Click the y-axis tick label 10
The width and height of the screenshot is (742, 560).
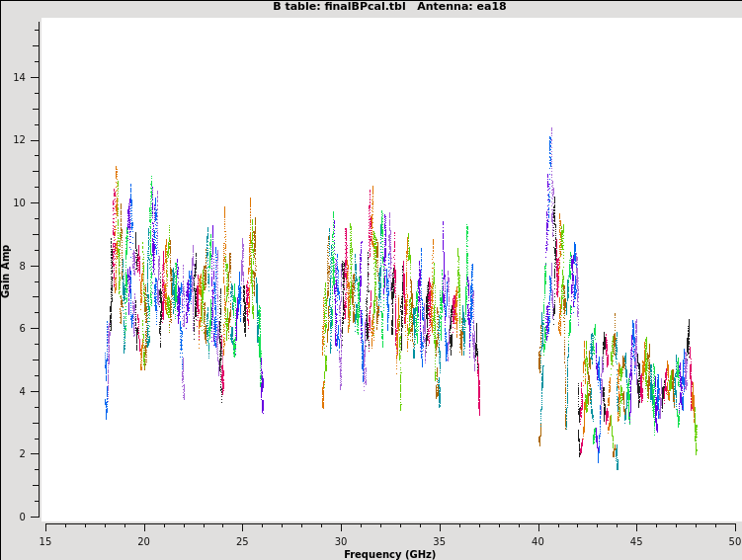click(x=21, y=202)
